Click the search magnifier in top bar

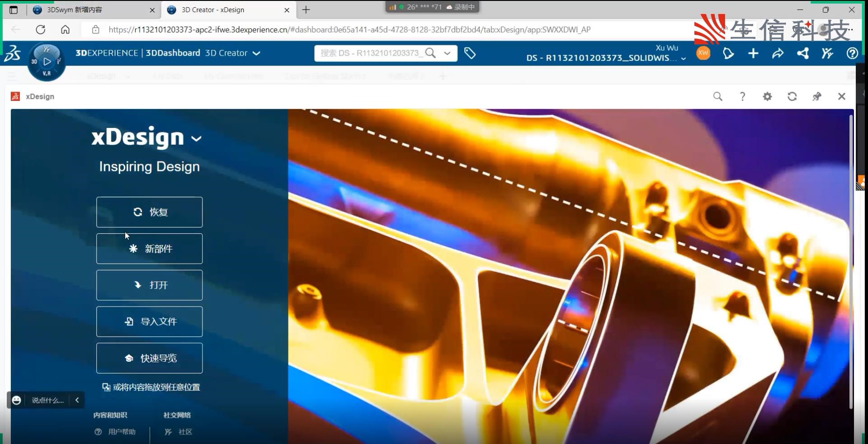(431, 53)
